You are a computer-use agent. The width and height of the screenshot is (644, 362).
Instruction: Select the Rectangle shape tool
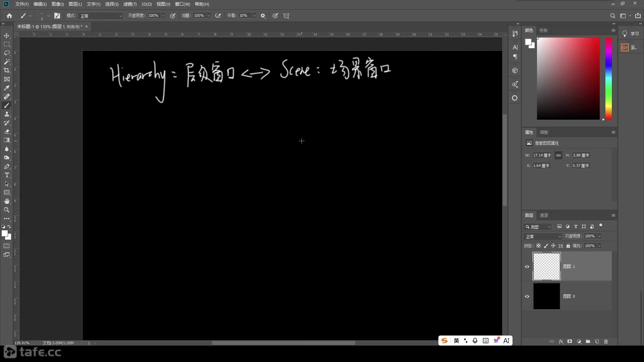tap(7, 192)
